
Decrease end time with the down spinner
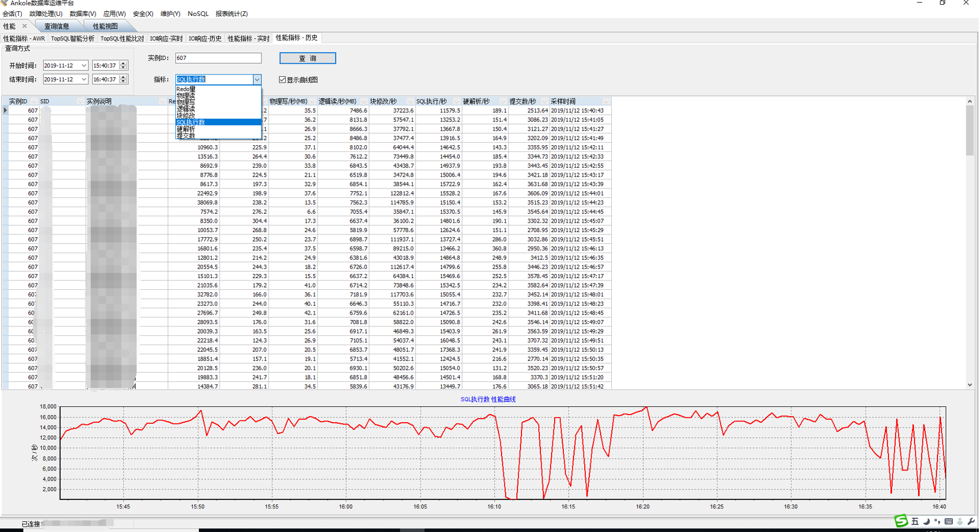pyautogui.click(x=123, y=81)
